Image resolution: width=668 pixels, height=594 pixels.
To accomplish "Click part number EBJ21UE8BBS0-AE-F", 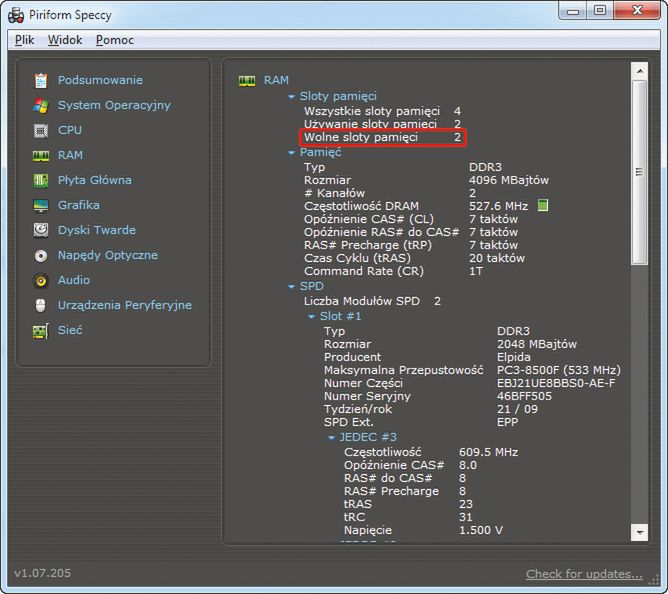I will point(556,383).
